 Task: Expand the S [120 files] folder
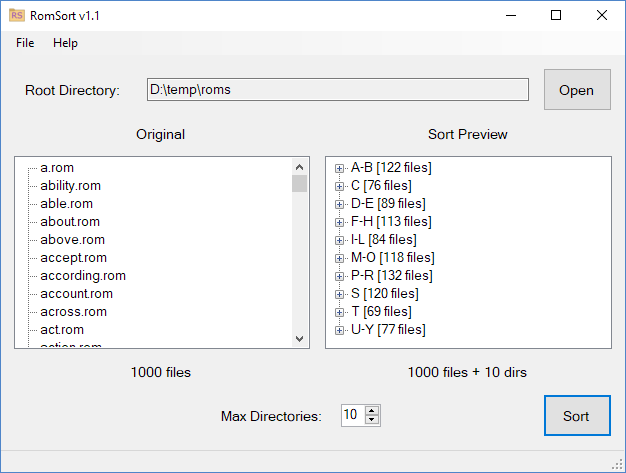(339, 294)
